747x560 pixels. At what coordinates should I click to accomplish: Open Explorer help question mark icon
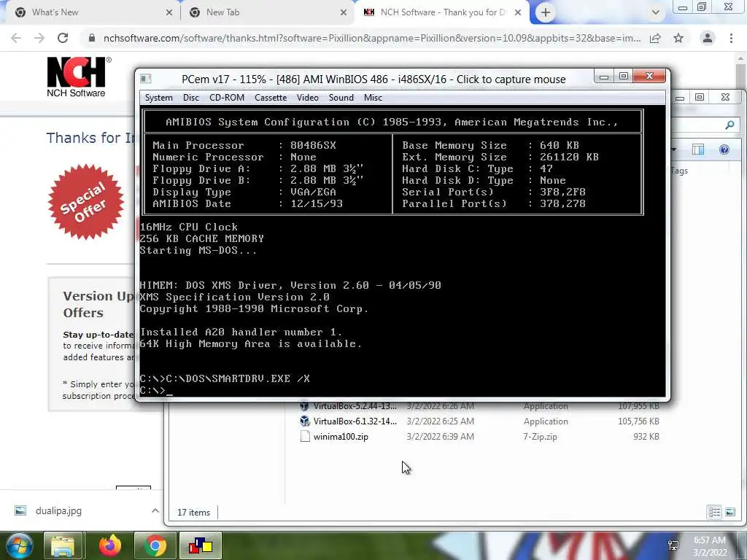tap(724, 150)
